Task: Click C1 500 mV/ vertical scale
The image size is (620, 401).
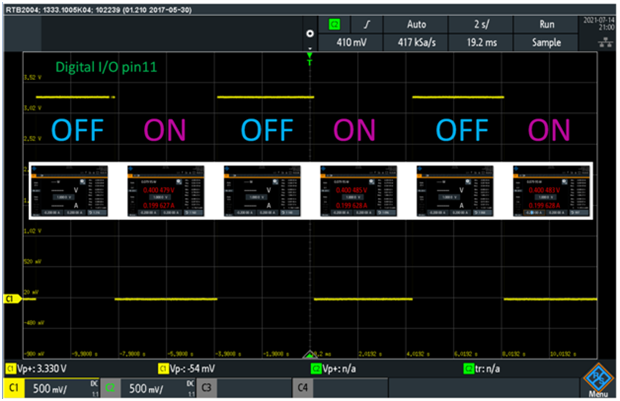Action: 50,388
